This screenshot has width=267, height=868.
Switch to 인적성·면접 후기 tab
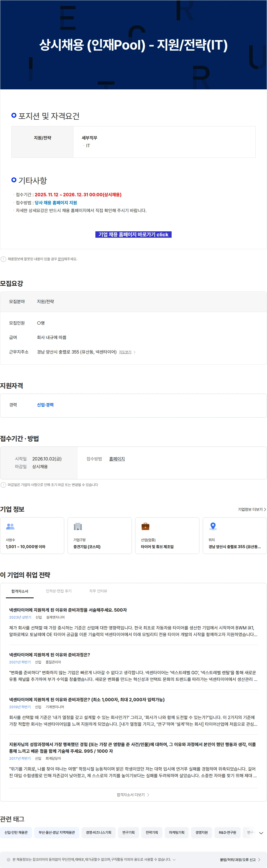pyautogui.click(x=59, y=591)
